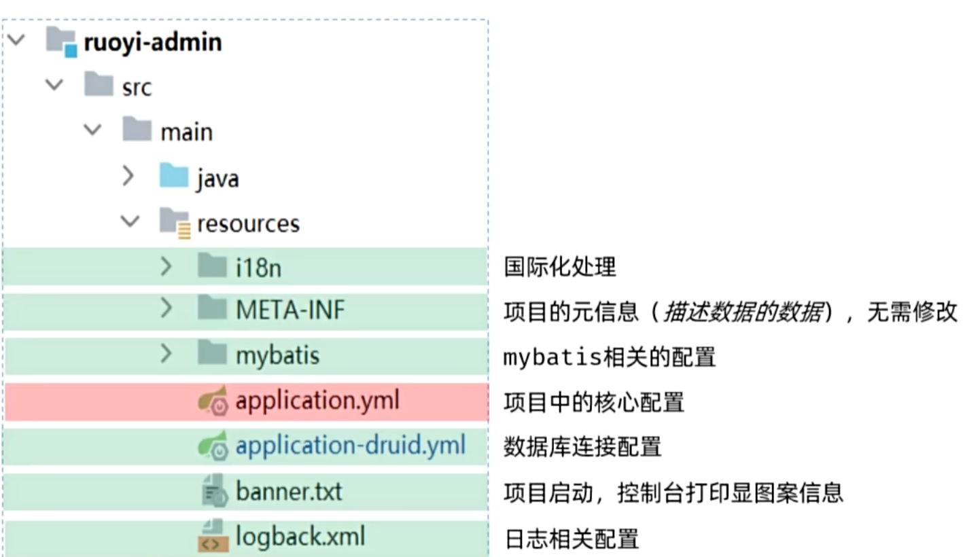Select the ruoyi-admin module name
Viewport: 980px width, 557px height.
point(153,43)
